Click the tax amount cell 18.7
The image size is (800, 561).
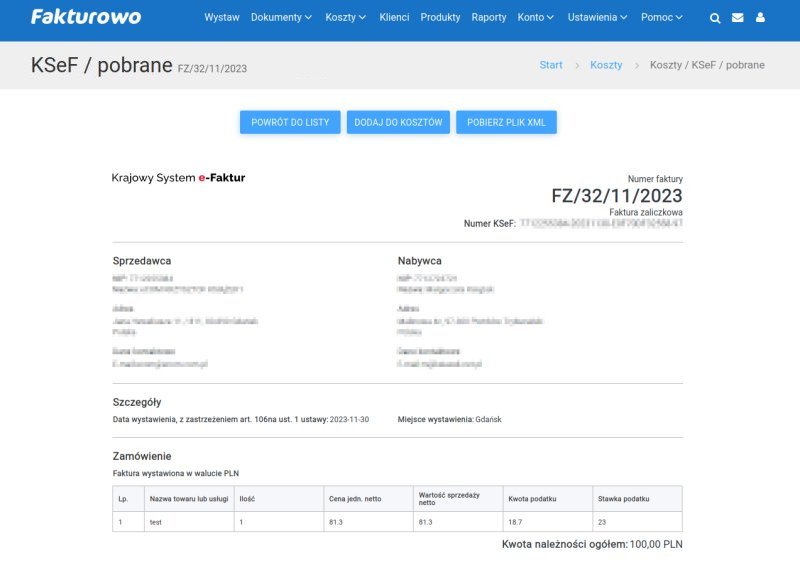coord(547,522)
